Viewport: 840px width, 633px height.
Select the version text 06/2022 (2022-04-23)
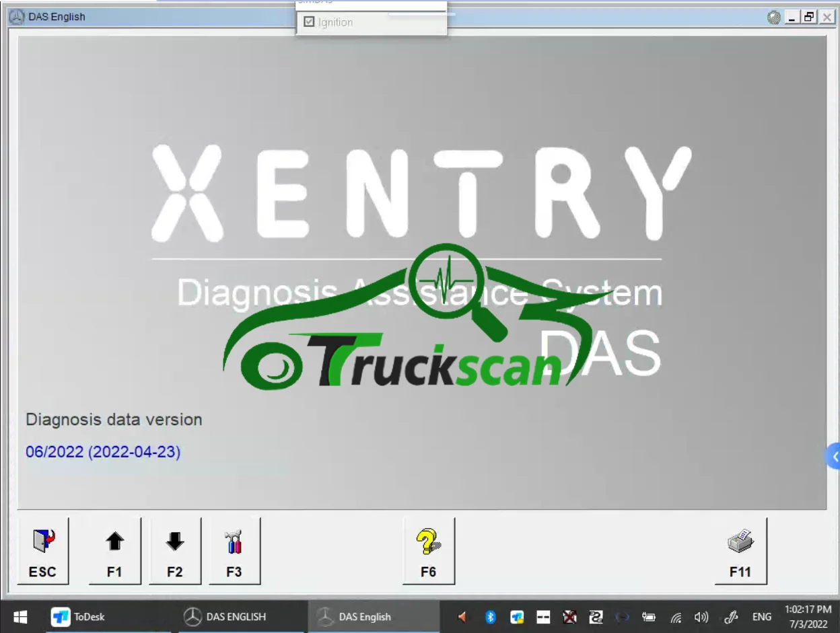(103, 452)
